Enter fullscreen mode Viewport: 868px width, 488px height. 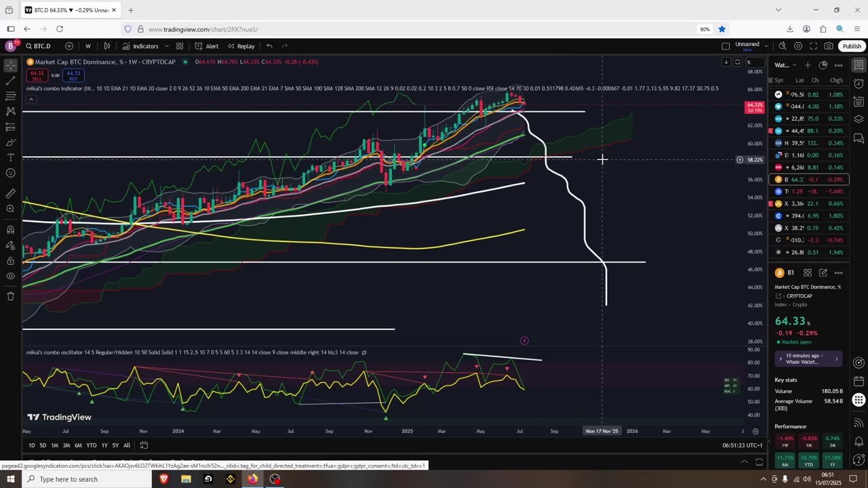point(813,46)
